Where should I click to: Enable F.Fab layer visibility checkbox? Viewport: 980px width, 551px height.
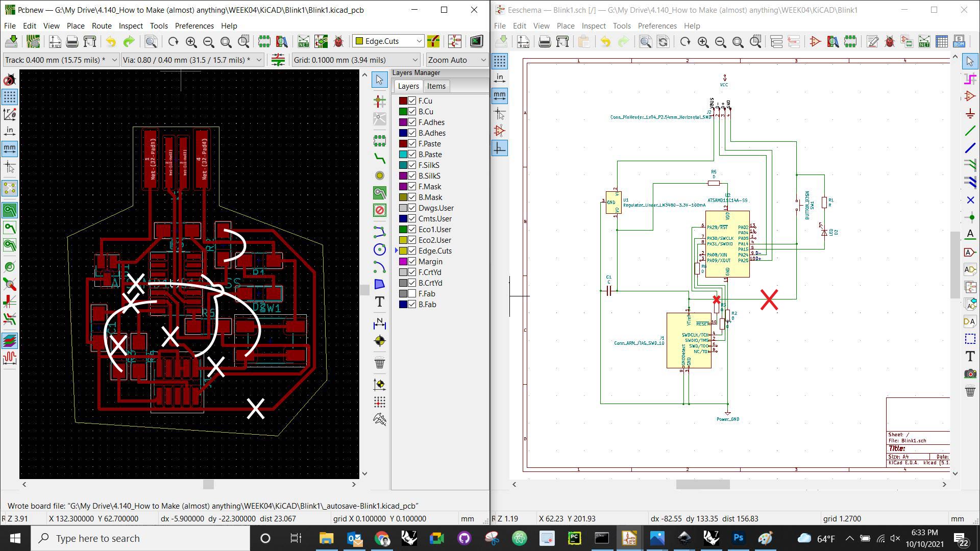(x=412, y=293)
